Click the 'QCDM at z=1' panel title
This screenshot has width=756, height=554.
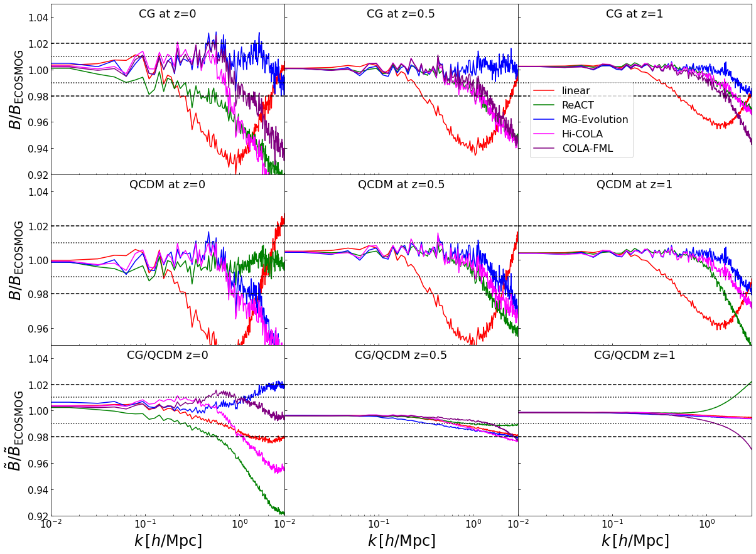(635, 184)
